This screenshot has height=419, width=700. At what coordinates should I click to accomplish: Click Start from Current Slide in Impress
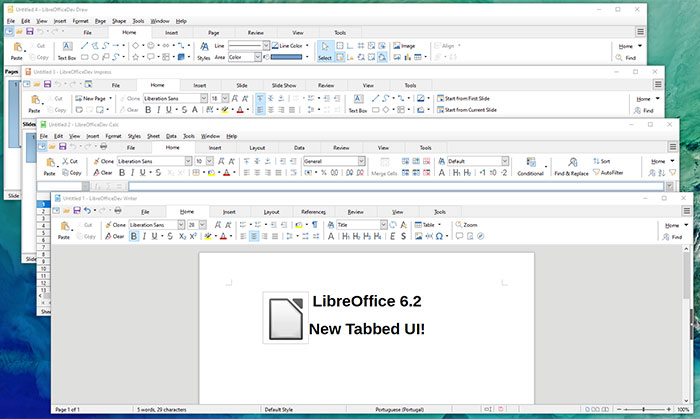[467, 110]
